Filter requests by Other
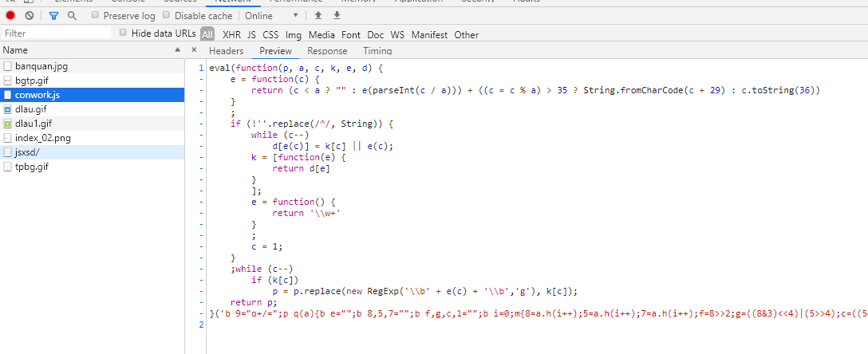Screen dimensions: 868x354 467,35
